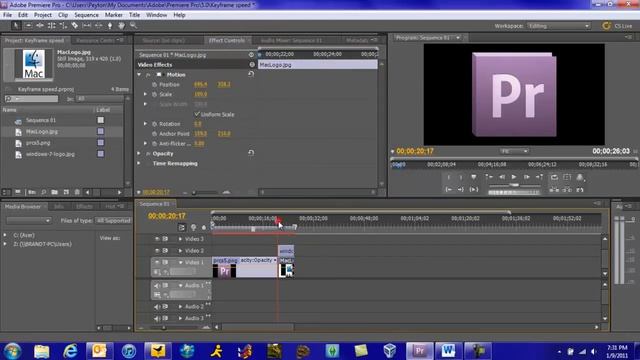
Task: Click the Find icon in Project panel
Action: coord(43,192)
